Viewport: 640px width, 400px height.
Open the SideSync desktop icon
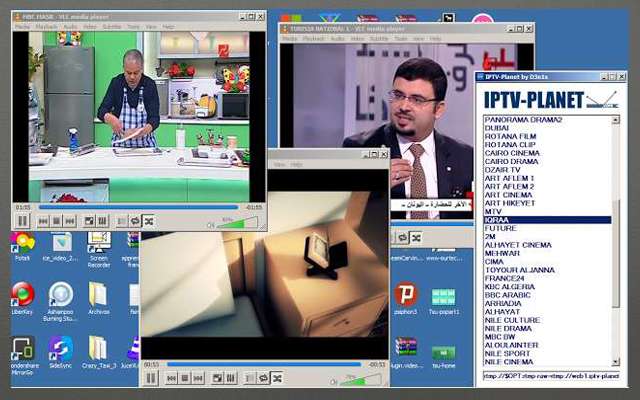(60, 352)
